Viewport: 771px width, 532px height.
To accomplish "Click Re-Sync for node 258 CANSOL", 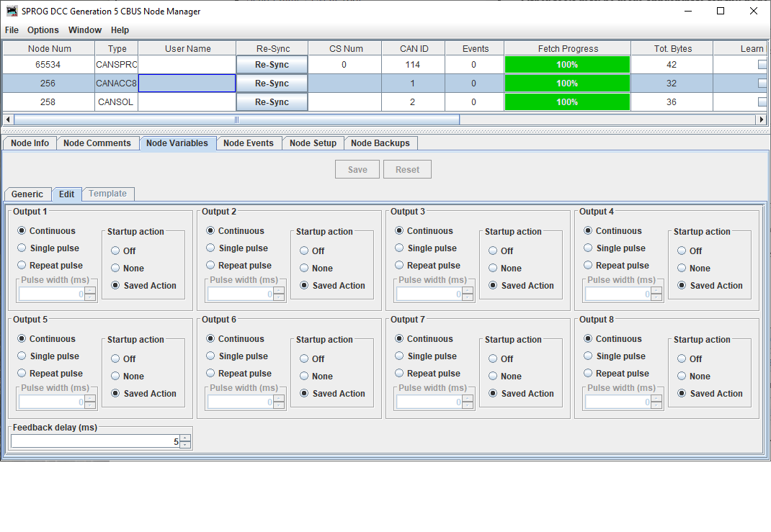I will (272, 102).
